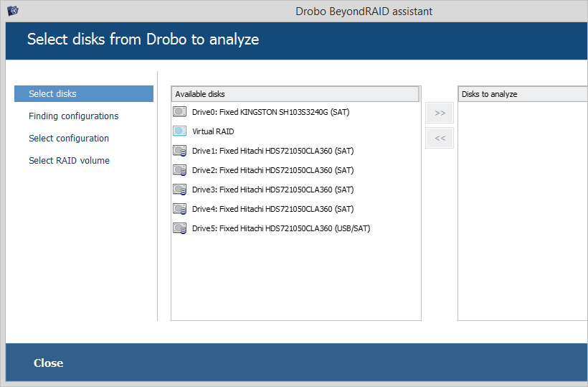Viewport: 588px width, 387px height.
Task: Open Select configuration step
Action: click(69, 138)
